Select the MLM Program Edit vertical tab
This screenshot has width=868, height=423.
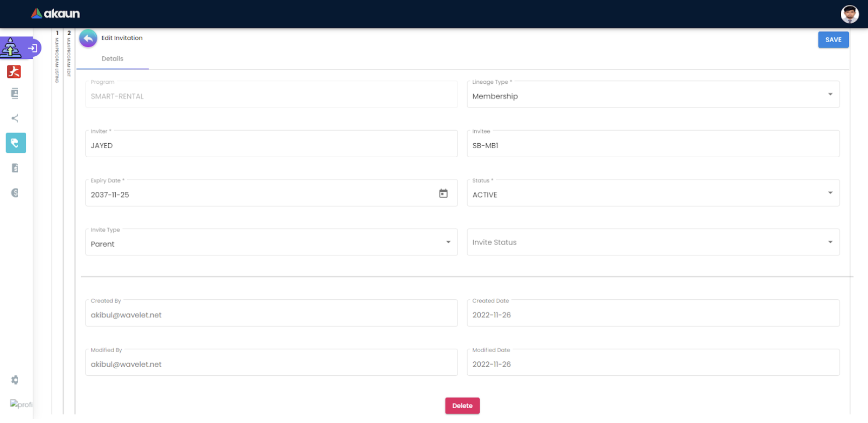click(69, 53)
